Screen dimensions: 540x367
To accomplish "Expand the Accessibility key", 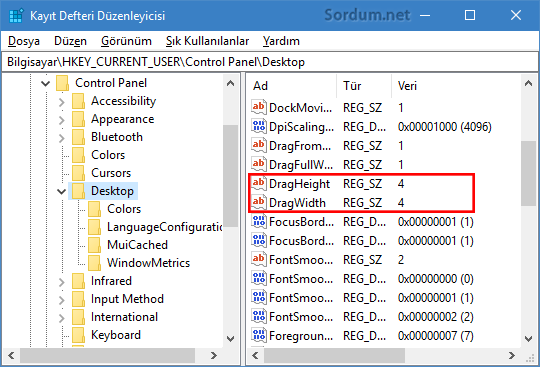I will [62, 101].
